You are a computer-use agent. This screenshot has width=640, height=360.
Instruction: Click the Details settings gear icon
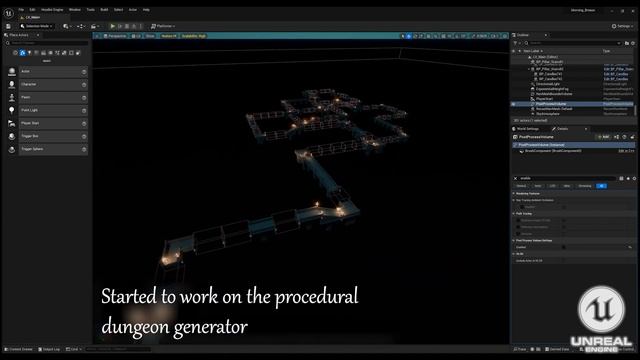pos(634,178)
